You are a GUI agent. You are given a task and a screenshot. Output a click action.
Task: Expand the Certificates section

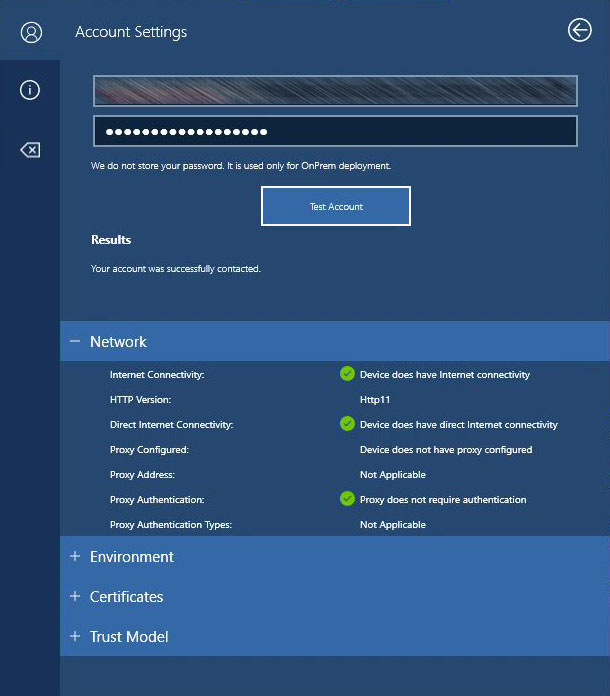click(x=126, y=597)
